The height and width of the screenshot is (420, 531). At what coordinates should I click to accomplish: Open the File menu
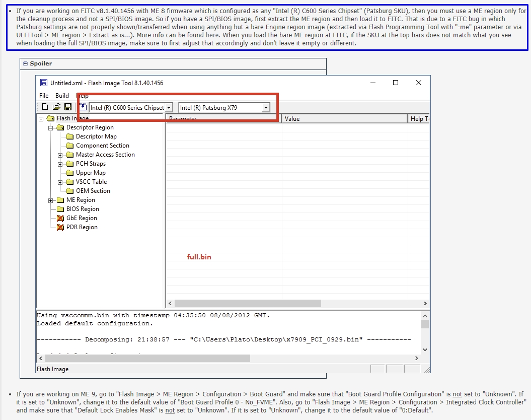(44, 96)
